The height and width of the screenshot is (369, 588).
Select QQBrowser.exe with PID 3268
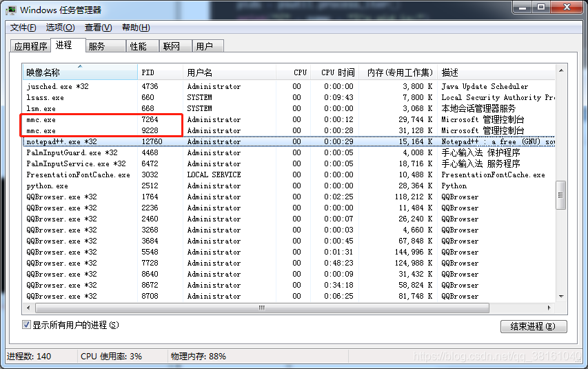289,230
